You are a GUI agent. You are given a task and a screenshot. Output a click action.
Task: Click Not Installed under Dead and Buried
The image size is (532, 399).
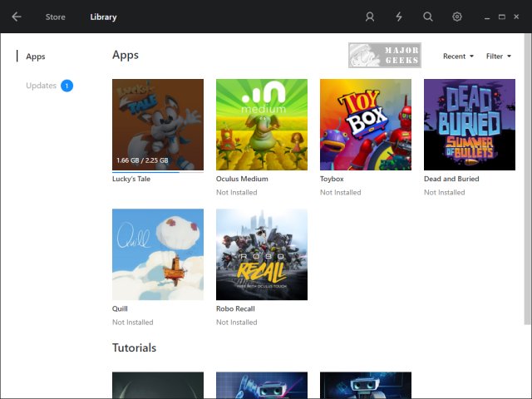pos(444,192)
